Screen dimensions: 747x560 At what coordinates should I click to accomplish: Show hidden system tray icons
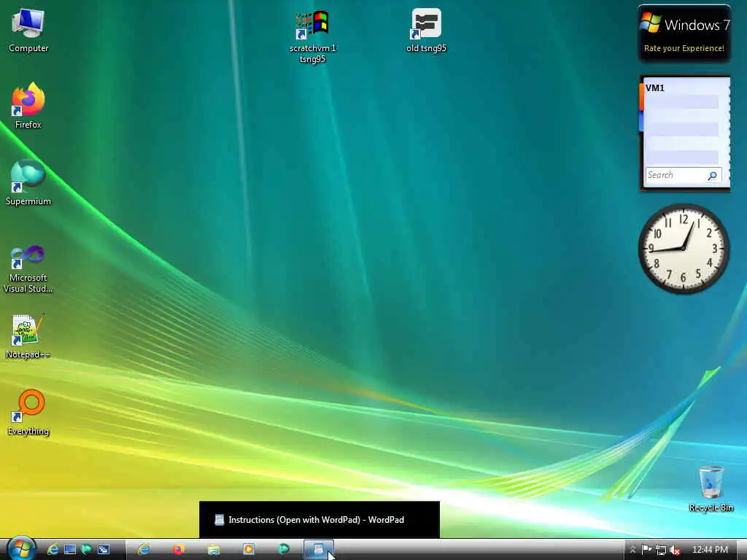click(632, 550)
